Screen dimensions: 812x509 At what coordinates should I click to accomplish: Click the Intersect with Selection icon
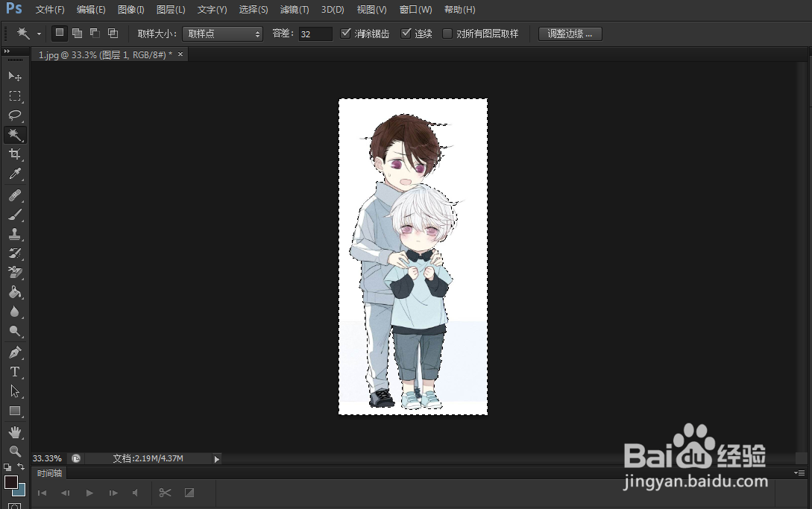(113, 33)
